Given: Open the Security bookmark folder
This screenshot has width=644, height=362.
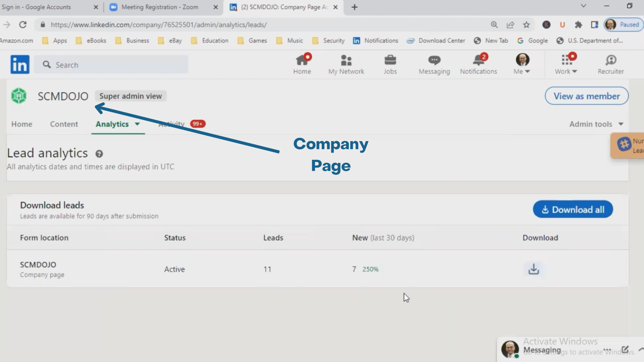Looking at the screenshot, I should (x=328, y=41).
